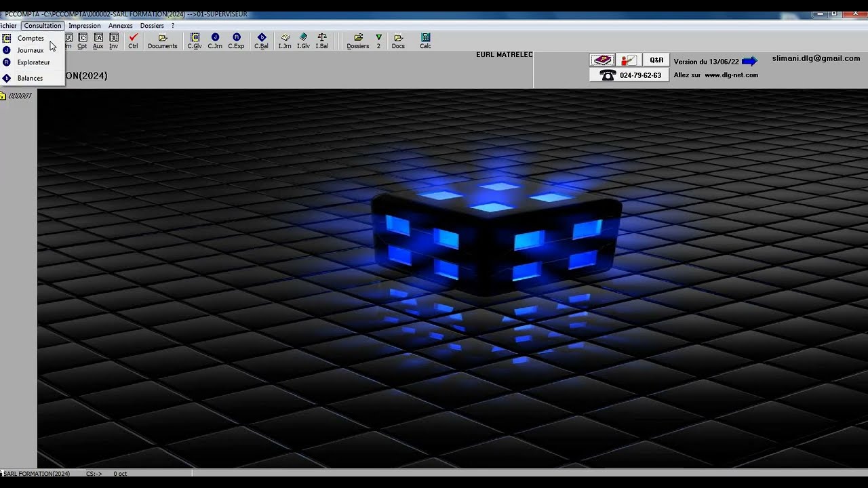The width and height of the screenshot is (868, 488).
Task: Launch the Calc calculator icon
Action: click(425, 41)
